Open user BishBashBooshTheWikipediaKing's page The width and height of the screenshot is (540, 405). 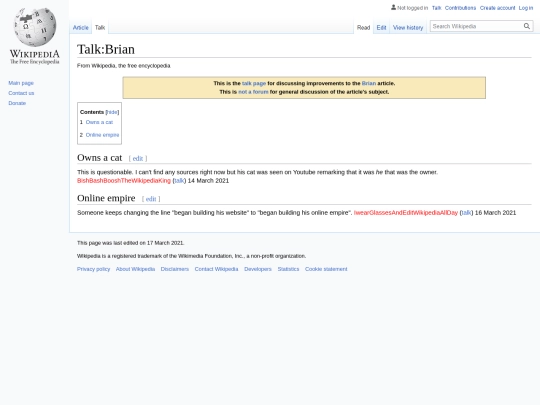124,180
